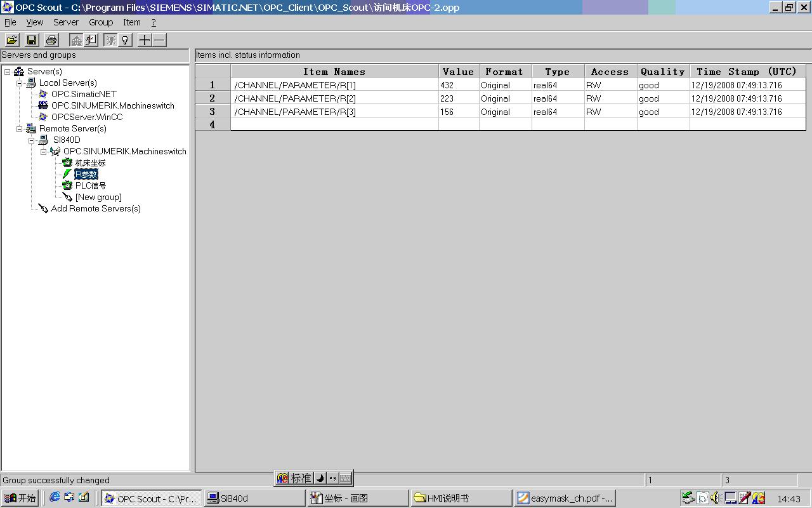Click the speaker volume tray icon
The image size is (812, 508).
pos(716,498)
